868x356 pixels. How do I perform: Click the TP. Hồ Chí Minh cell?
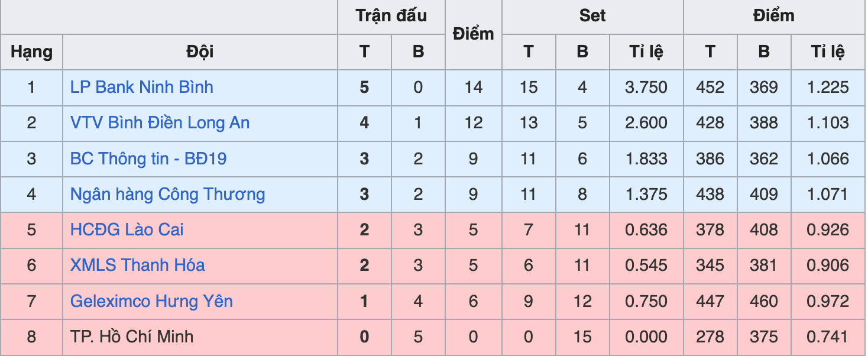[x=131, y=337]
